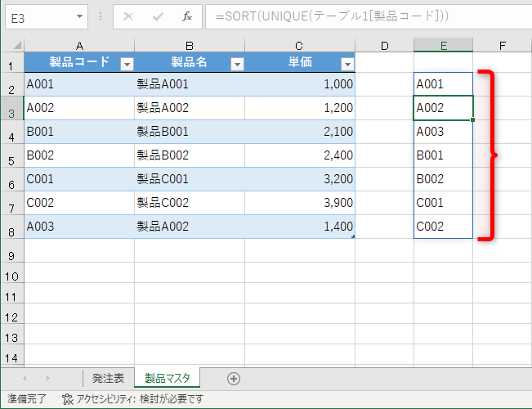
Task: Click the table resize handle at C8
Action: [353, 236]
